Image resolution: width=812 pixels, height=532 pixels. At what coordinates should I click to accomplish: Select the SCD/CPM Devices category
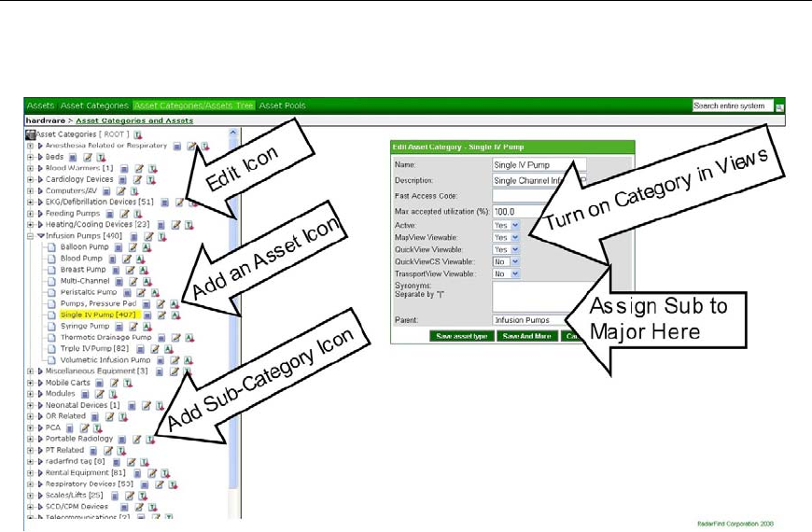point(77,507)
